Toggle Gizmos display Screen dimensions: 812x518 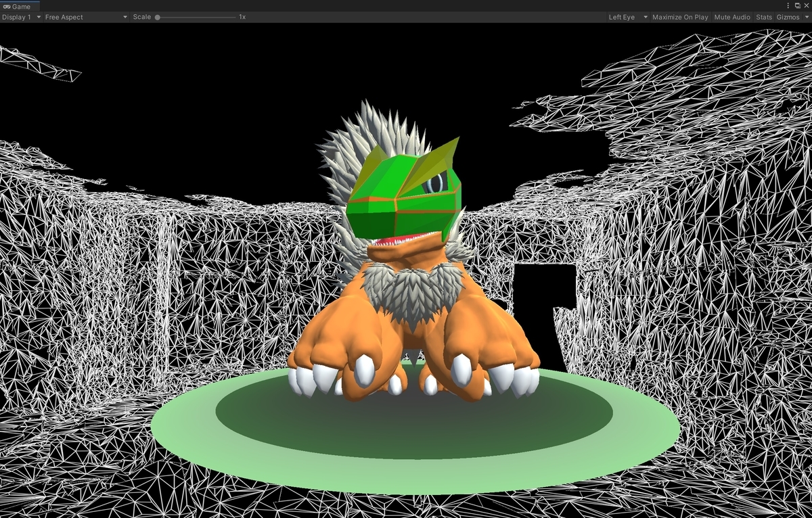[788, 17]
